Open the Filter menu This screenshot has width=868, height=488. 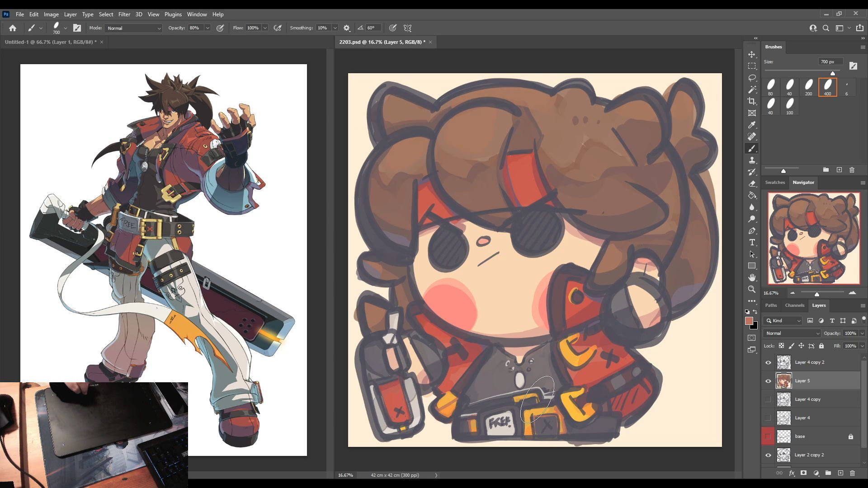pos(124,14)
